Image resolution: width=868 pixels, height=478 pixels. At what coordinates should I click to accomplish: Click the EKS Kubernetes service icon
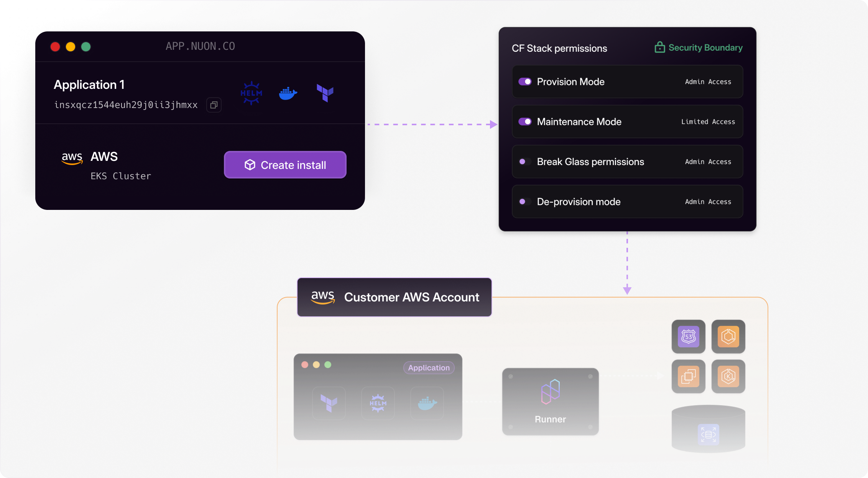pyautogui.click(x=728, y=377)
